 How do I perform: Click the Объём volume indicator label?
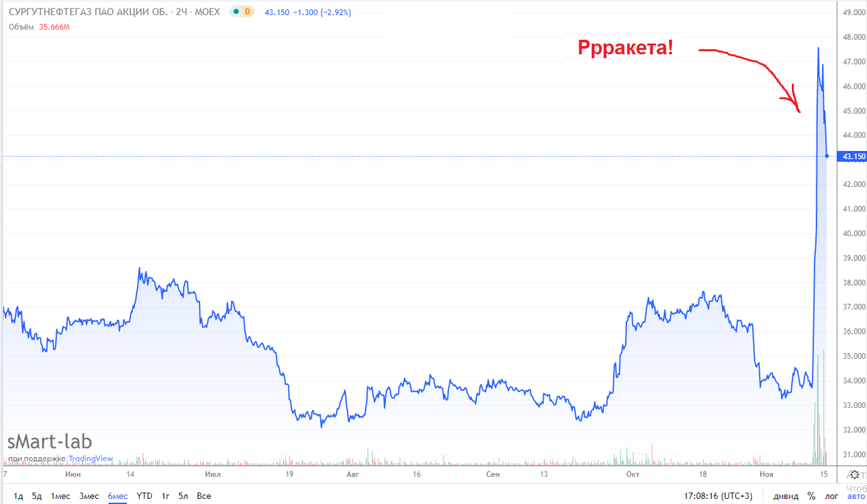22,27
